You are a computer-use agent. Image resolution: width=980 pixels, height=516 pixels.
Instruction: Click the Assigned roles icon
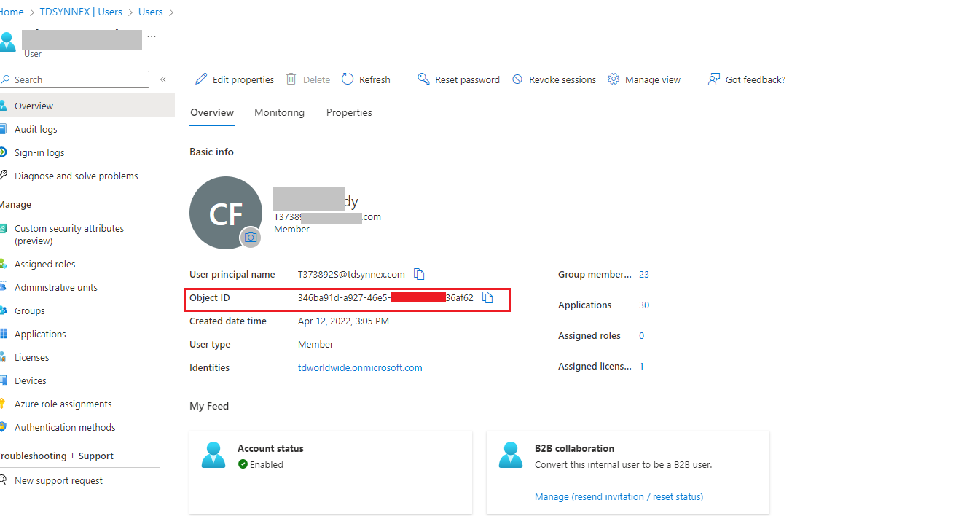[x=4, y=264]
